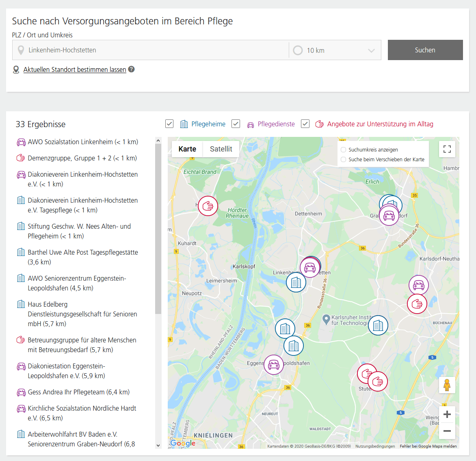Open AWO Seniorenzentrum Eggenstein-Leopoldshafen result

[77, 283]
